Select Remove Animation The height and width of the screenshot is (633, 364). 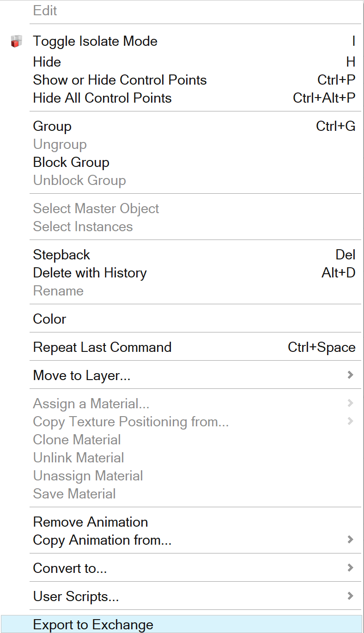click(91, 522)
